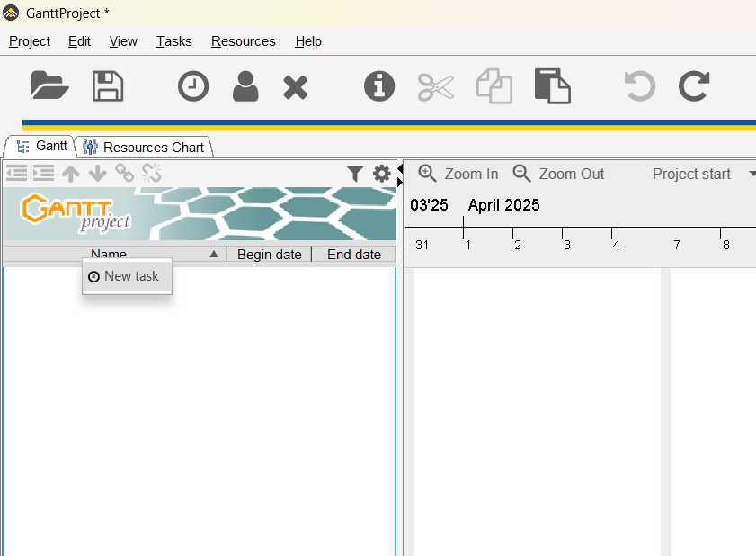Add a new resource with the person icon

[x=245, y=85]
